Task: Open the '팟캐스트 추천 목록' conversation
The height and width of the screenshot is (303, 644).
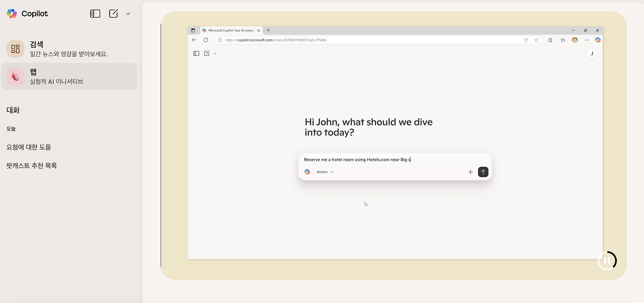Action: click(32, 165)
